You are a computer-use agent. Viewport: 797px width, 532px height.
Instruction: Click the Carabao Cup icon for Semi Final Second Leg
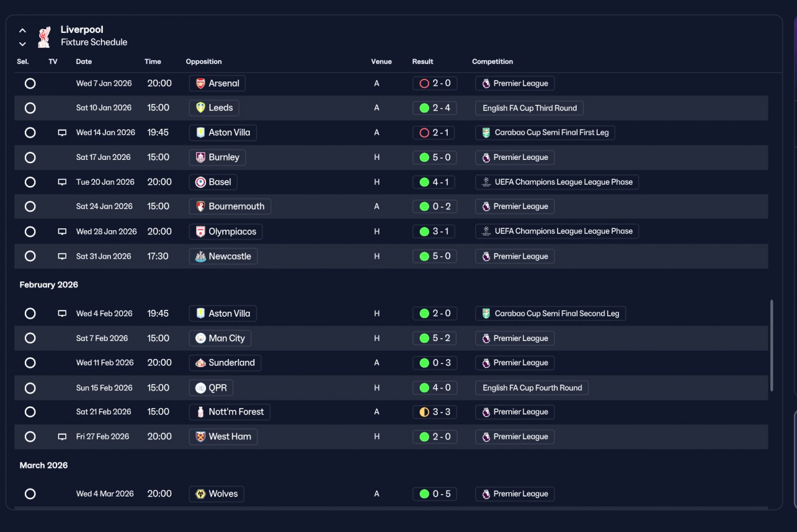(x=486, y=314)
